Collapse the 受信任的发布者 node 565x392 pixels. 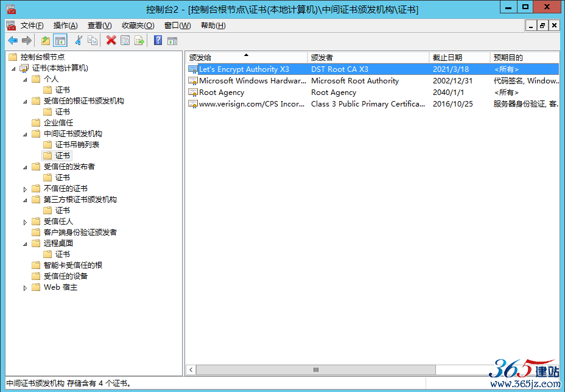[x=25, y=167]
